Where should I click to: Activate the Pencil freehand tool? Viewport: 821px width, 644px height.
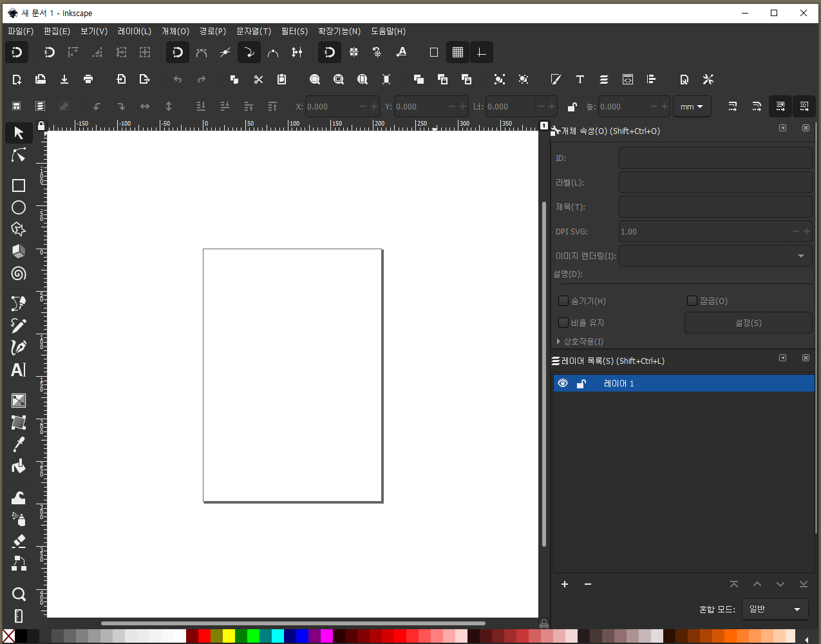coord(19,326)
